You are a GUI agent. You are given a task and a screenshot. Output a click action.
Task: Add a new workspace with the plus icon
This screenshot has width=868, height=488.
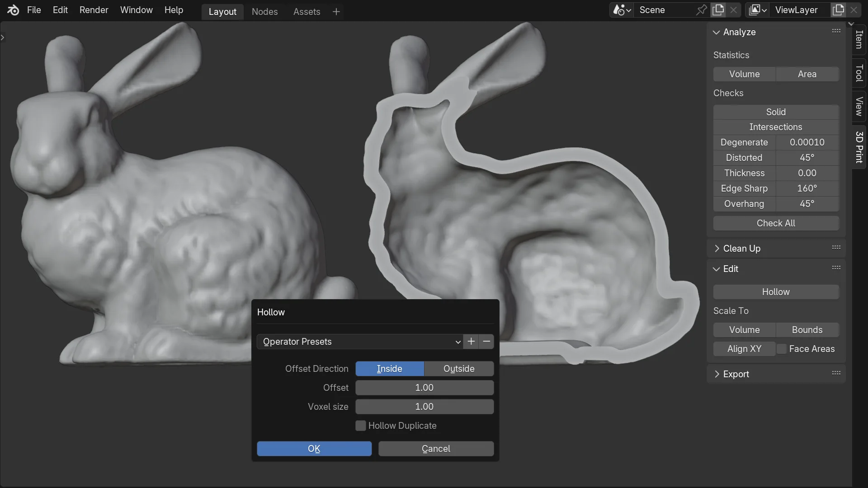(x=336, y=12)
